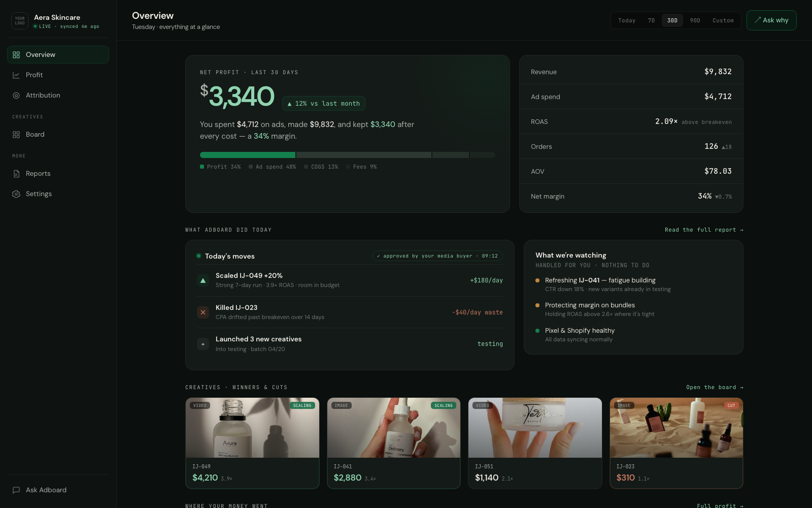Screen dimensions: 812x508
Task: Open Settings from the sidebar
Action: pos(58,194)
